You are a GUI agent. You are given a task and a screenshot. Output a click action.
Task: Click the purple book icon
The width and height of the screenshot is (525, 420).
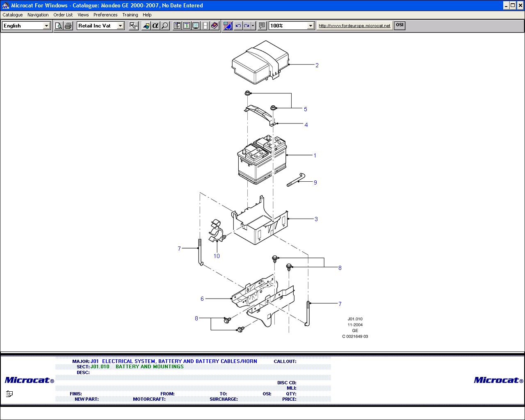click(215, 26)
